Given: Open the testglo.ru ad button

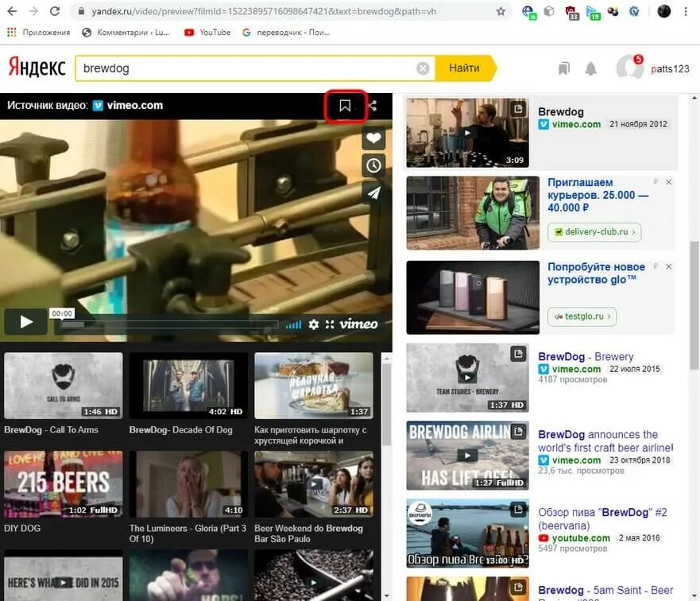Looking at the screenshot, I should [582, 316].
